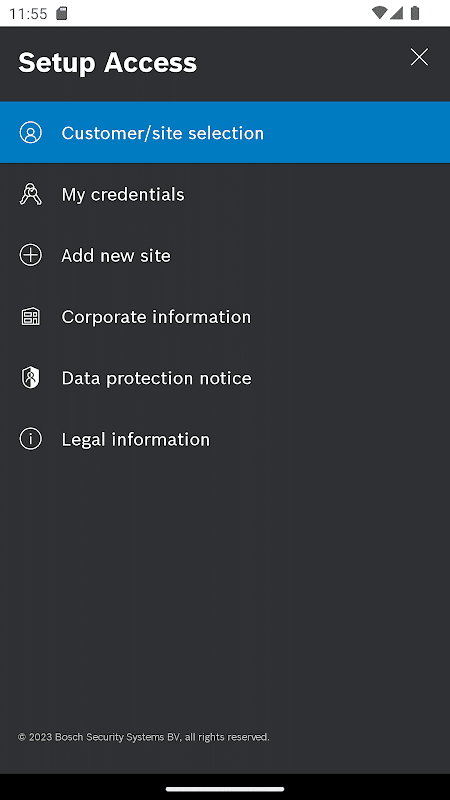Click the Bosch Security Systems copyright text
450x800 pixels.
144,737
